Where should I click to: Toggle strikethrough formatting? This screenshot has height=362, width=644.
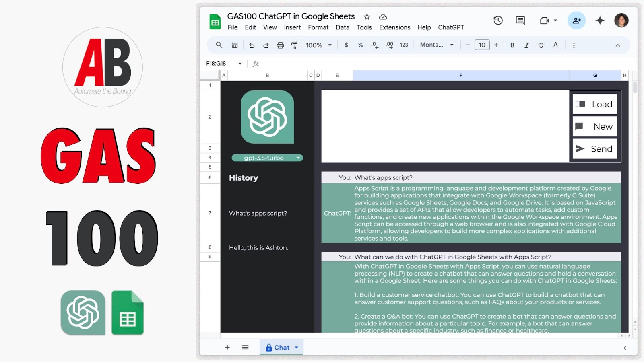[541, 45]
